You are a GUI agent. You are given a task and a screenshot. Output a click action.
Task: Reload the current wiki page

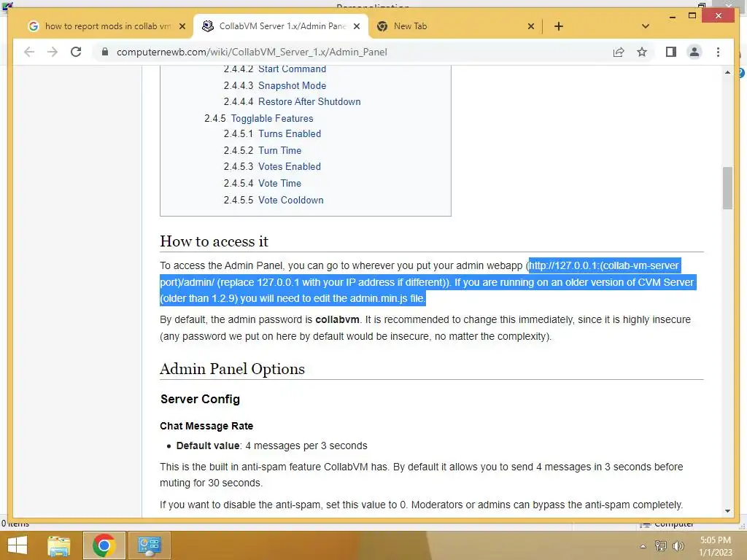(x=76, y=52)
